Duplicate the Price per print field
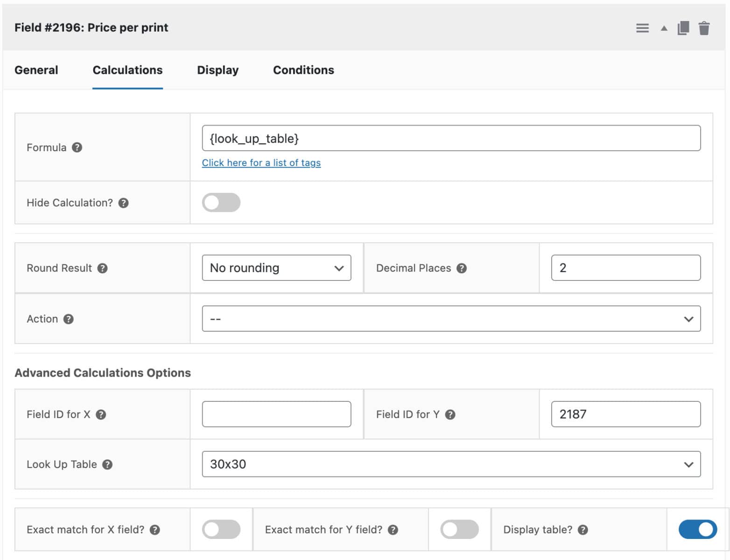 (683, 28)
